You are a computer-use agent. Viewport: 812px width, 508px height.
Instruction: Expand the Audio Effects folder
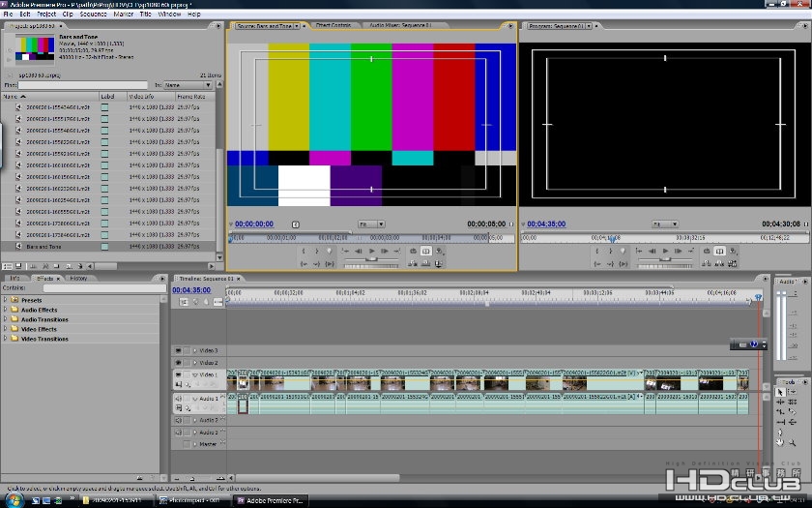pos(5,310)
